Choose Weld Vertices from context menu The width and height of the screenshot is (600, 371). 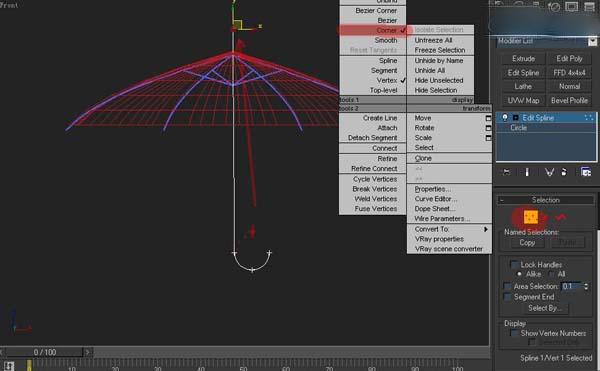[376, 199]
